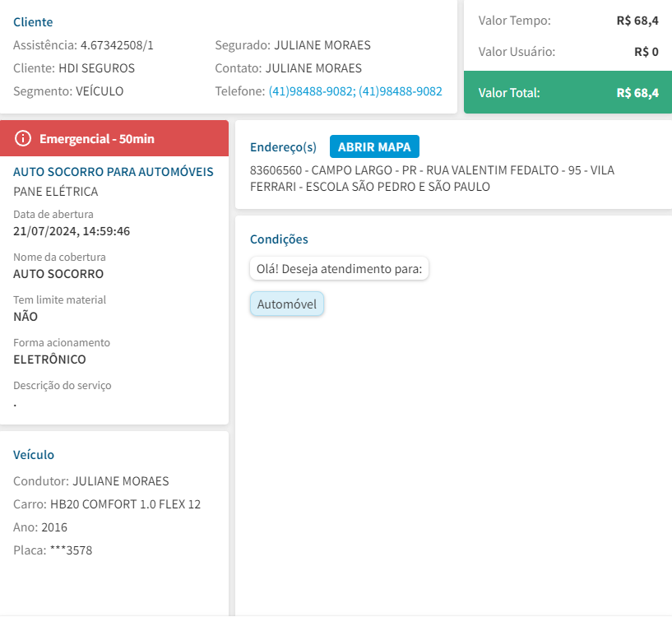Select the Valor Usuário R$ 0 value
Viewport: 672px width, 617px height.
[647, 52]
